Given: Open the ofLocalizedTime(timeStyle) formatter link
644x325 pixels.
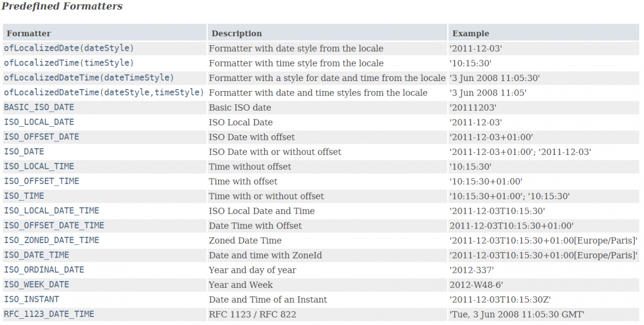Looking at the screenshot, I should tap(69, 63).
